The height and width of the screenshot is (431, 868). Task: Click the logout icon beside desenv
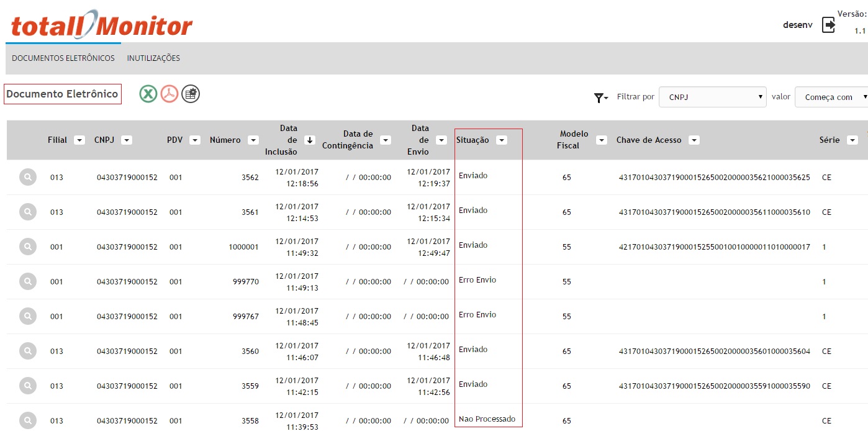828,25
